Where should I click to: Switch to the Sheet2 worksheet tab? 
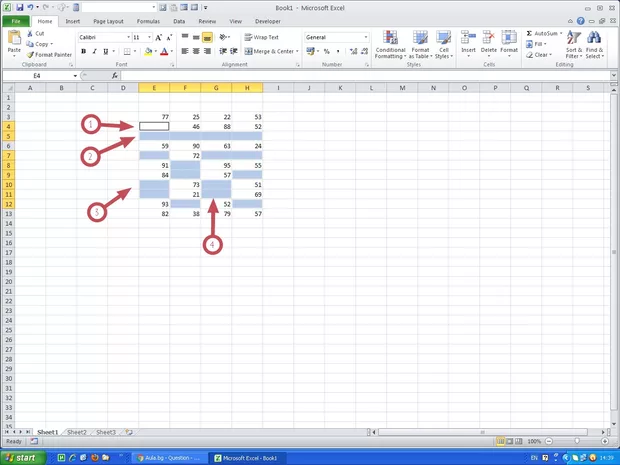(x=77, y=432)
